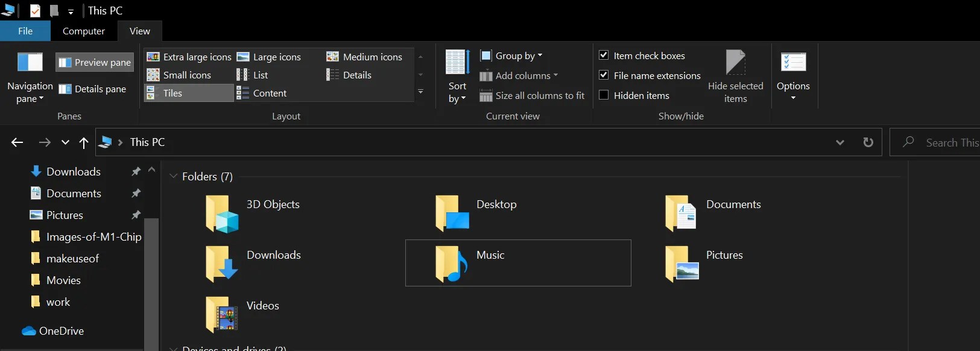Collapse the Devices and drives group
Viewport: 980px width, 351px height.
click(174, 348)
